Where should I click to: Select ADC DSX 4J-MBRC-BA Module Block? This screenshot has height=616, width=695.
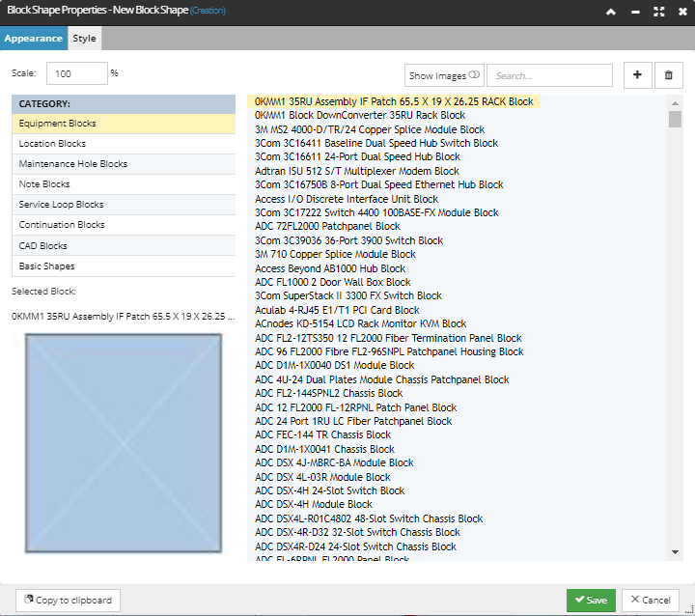coord(334,462)
